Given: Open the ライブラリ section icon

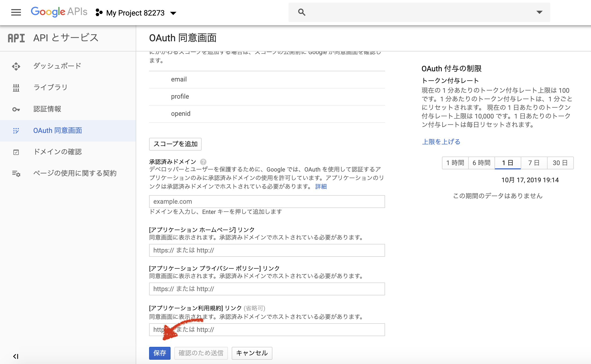Looking at the screenshot, I should pyautogui.click(x=16, y=87).
